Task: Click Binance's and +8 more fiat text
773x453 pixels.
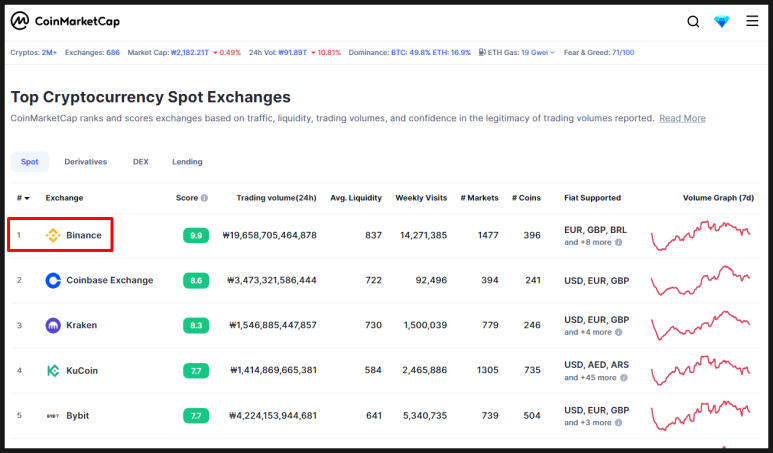Action: click(588, 243)
